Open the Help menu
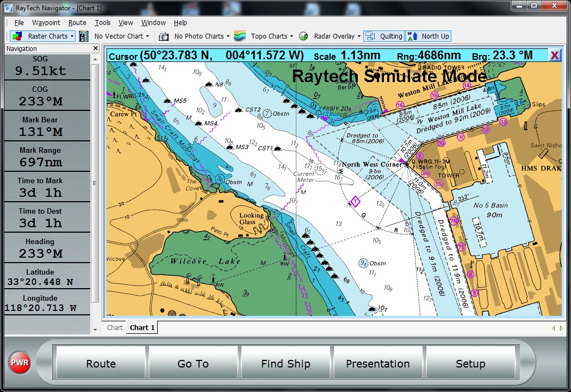This screenshot has height=392, width=571. click(x=180, y=23)
